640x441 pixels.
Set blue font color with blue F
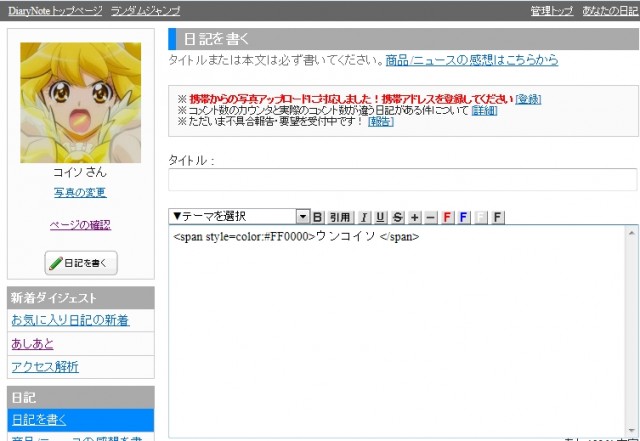tap(463, 217)
